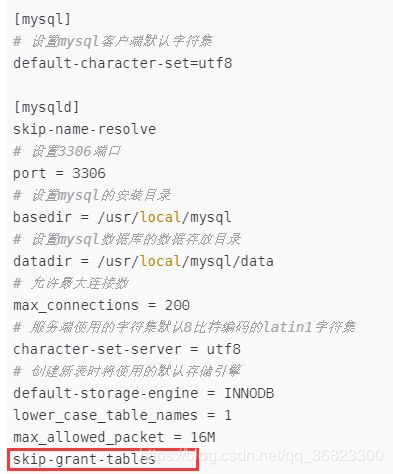Click the lower_case_table_names = 1 line
Screen dimensions: 393x474
(122, 415)
